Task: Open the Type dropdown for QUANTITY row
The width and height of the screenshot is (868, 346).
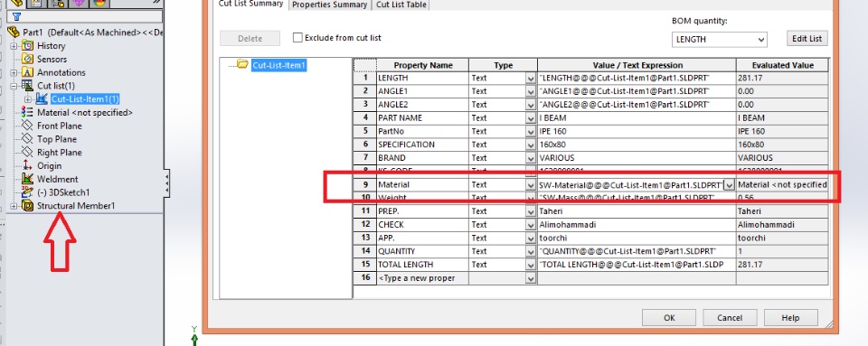Action: [x=531, y=251]
